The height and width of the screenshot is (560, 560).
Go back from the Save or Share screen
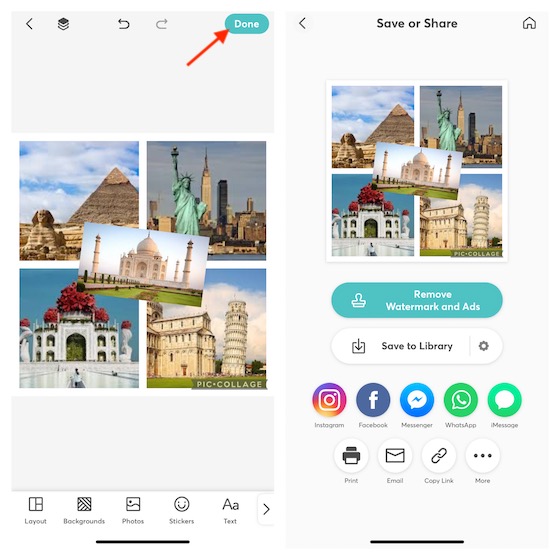click(302, 24)
